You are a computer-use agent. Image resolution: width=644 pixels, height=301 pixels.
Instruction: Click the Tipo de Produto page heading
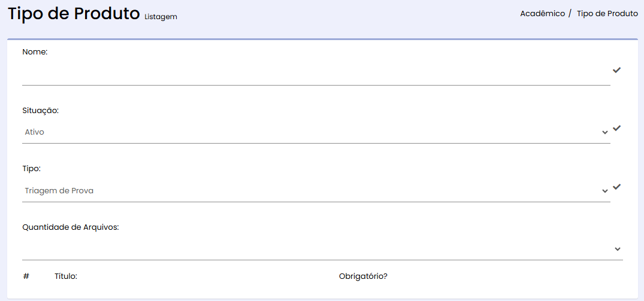74,14
